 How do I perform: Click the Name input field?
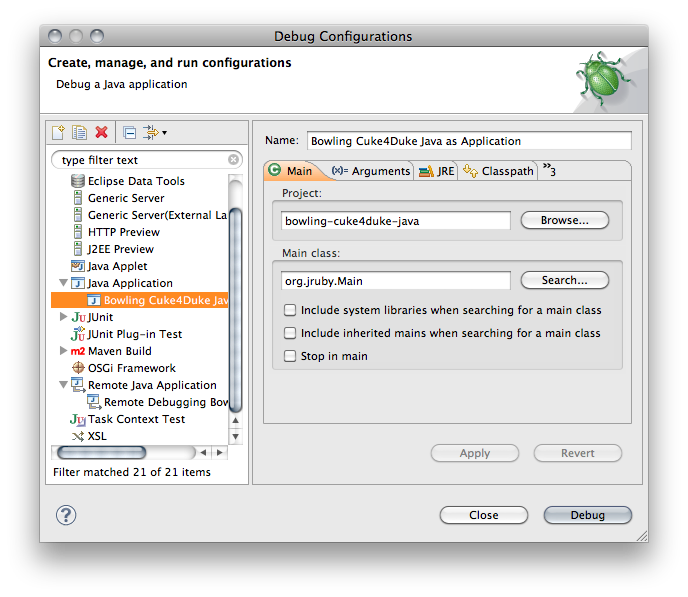point(469,141)
